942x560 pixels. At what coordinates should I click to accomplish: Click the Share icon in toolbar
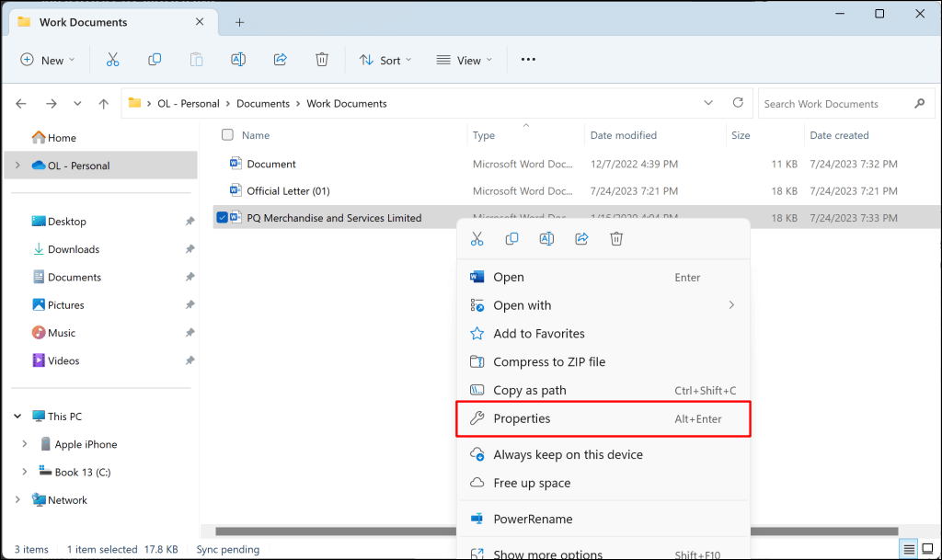point(281,60)
